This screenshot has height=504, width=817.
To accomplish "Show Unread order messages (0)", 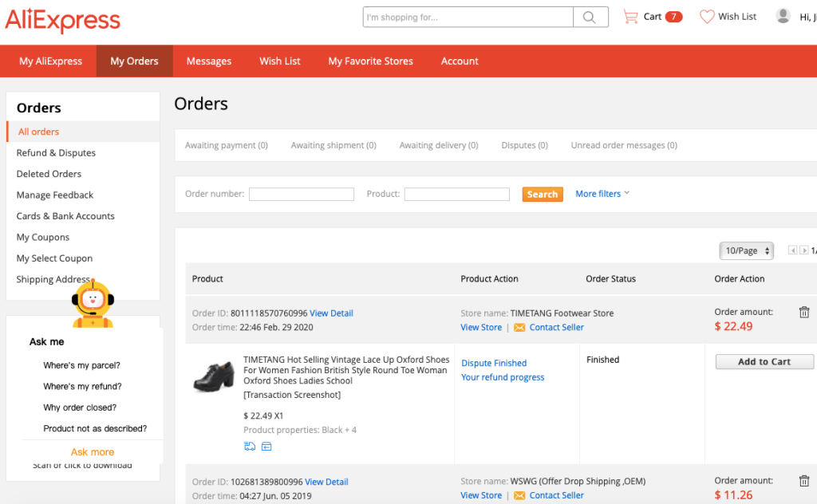I will click(624, 145).
